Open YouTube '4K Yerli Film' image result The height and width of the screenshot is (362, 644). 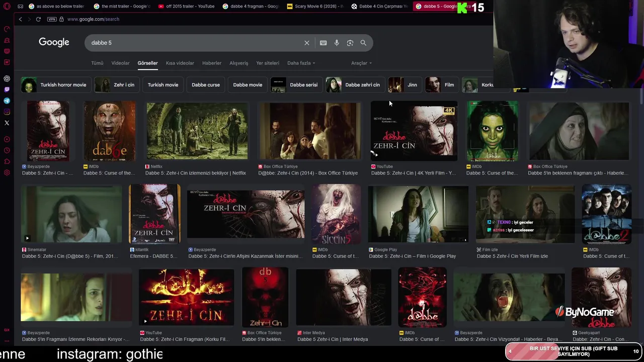pyautogui.click(x=414, y=131)
